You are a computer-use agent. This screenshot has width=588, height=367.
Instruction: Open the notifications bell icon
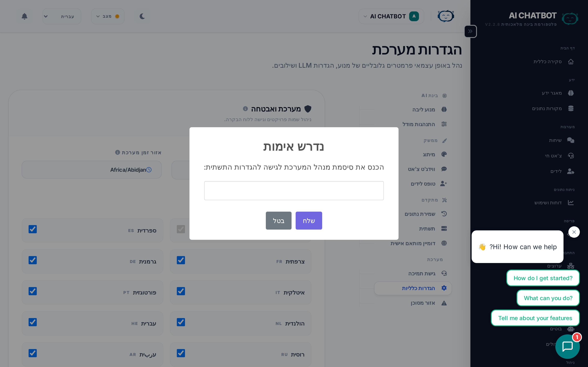coord(24,16)
